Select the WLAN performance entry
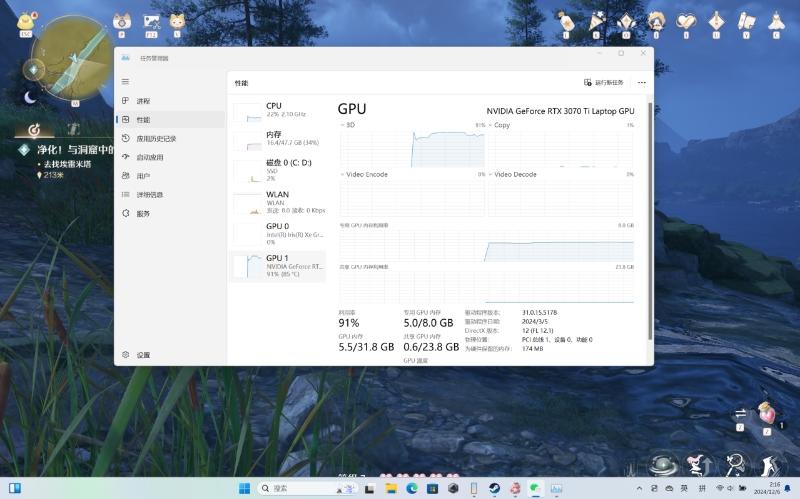The image size is (800, 499). [x=278, y=202]
